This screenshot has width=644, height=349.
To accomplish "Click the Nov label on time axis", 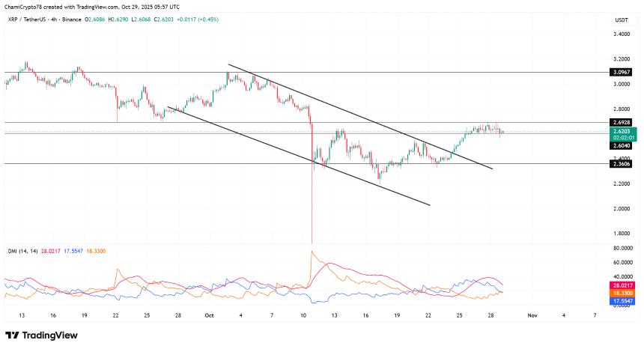I will click(x=531, y=316).
